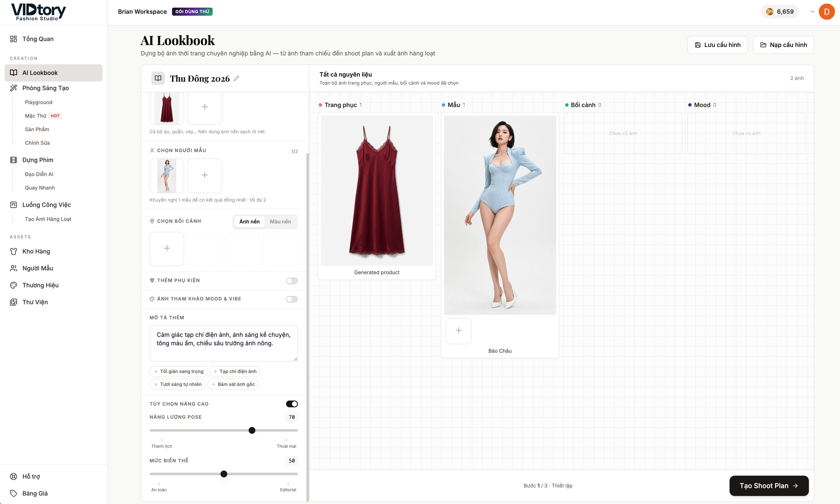Click the Mức biến thể value 50 box
This screenshot has height=504, width=840.
click(x=292, y=461)
